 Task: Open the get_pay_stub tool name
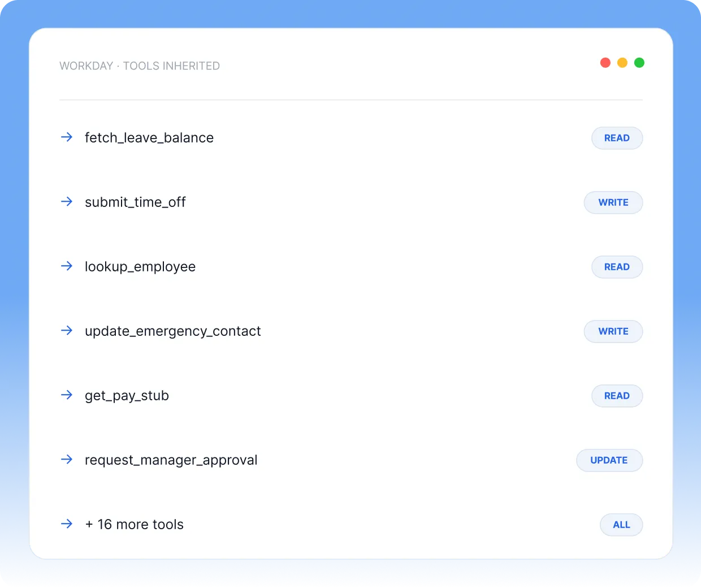(127, 396)
